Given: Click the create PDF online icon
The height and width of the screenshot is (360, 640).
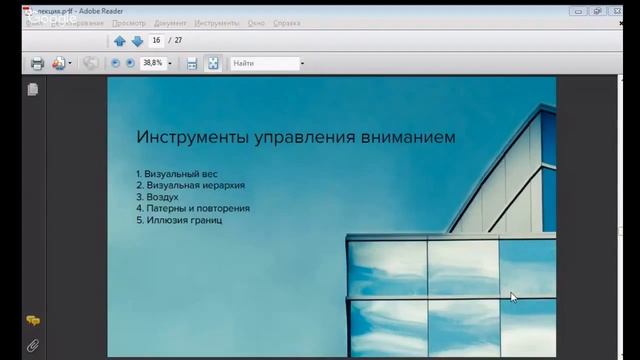Looking at the screenshot, I should tap(58, 63).
